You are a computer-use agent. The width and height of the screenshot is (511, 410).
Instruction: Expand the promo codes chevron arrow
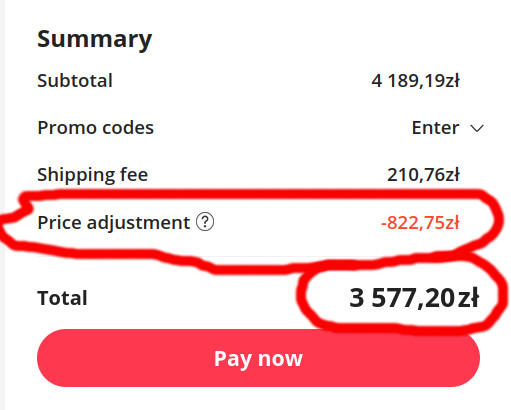[477, 128]
